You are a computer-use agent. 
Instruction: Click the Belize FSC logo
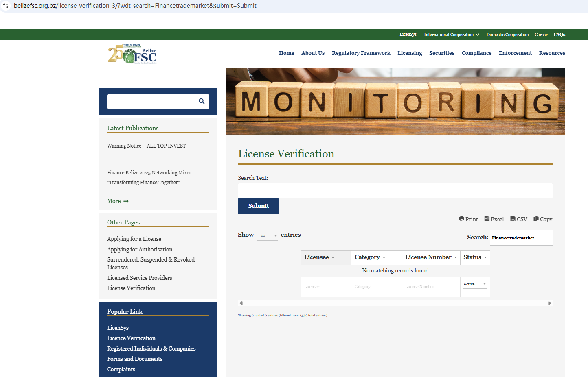pyautogui.click(x=132, y=54)
